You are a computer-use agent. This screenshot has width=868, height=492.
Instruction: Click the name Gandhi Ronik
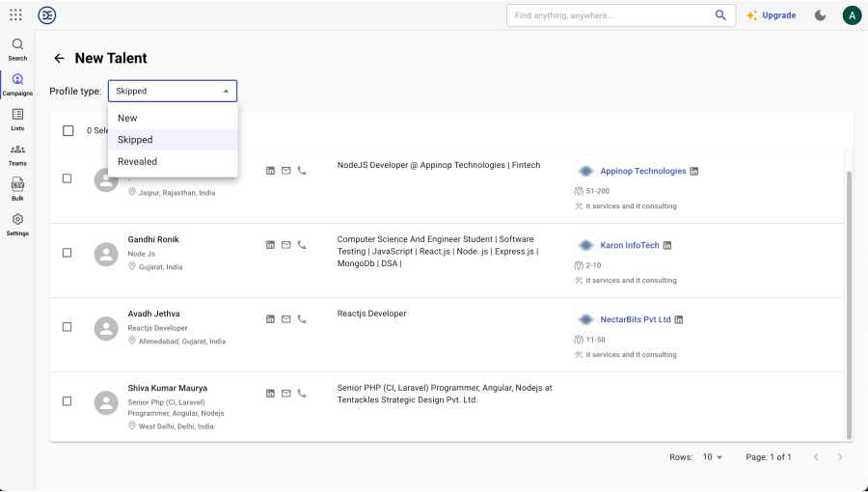coord(153,239)
